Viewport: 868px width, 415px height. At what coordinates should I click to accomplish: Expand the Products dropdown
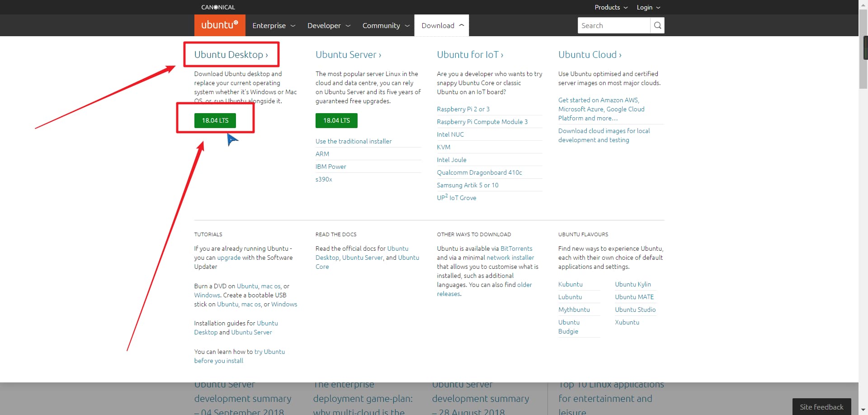(x=611, y=7)
